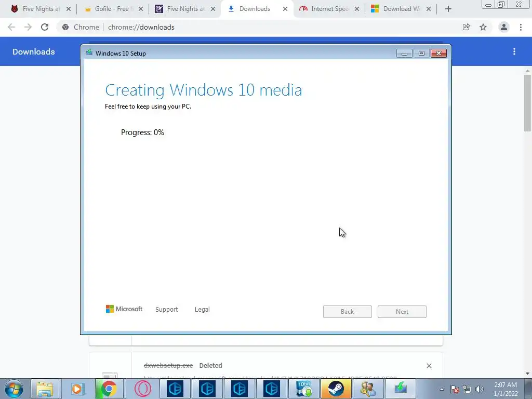The image size is (532, 399).
Task: Close the first Five Nights tab
Action: click(69, 9)
